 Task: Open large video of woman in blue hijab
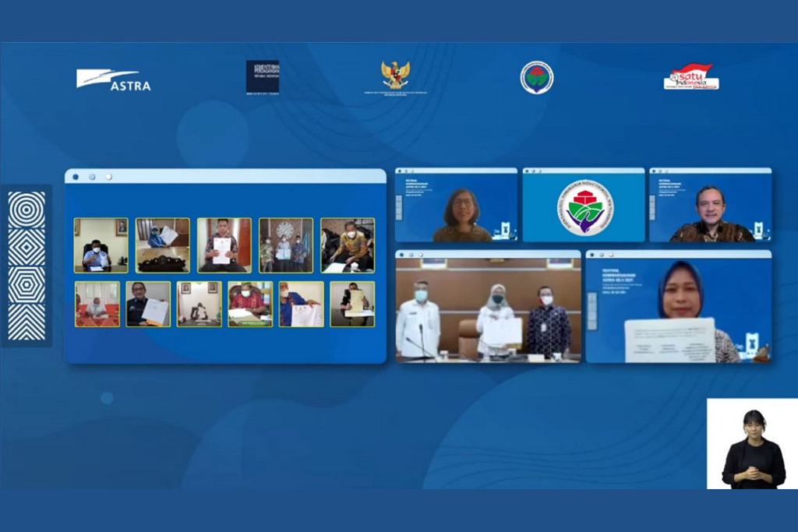pos(679,307)
